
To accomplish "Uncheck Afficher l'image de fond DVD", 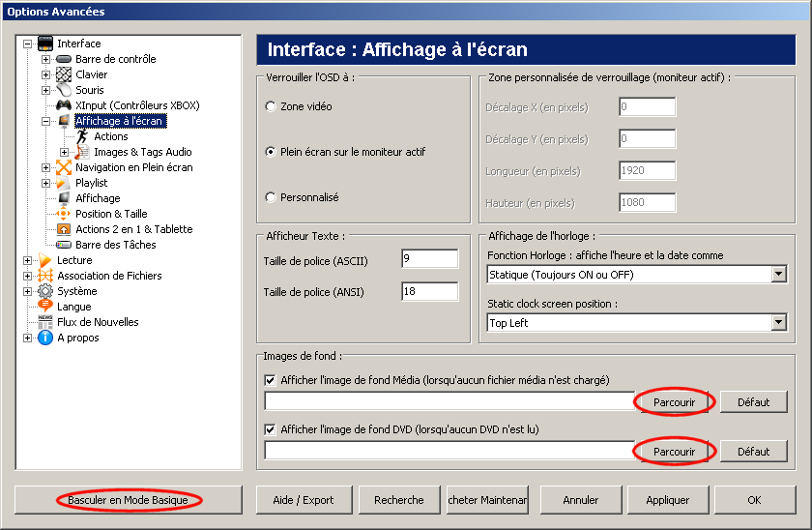I will [270, 429].
